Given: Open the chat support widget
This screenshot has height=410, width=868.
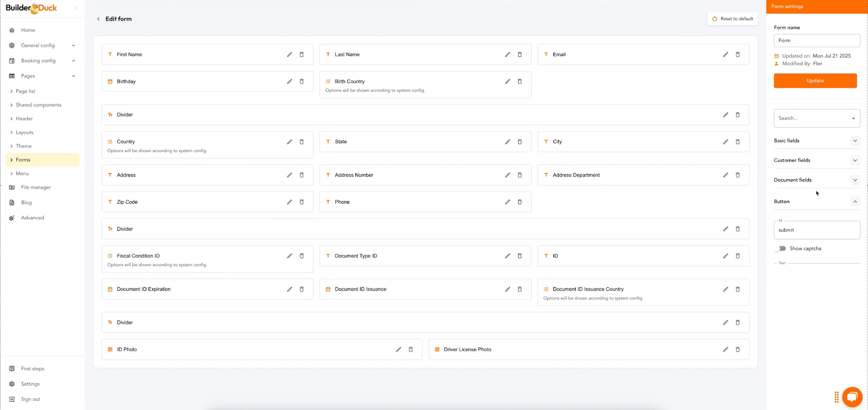Looking at the screenshot, I should [x=852, y=397].
